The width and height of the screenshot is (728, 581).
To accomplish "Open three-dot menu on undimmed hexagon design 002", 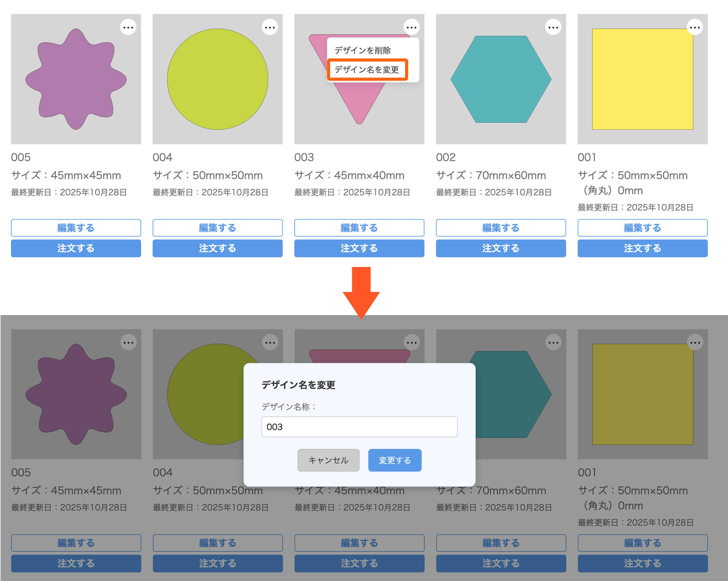I will pyautogui.click(x=553, y=28).
